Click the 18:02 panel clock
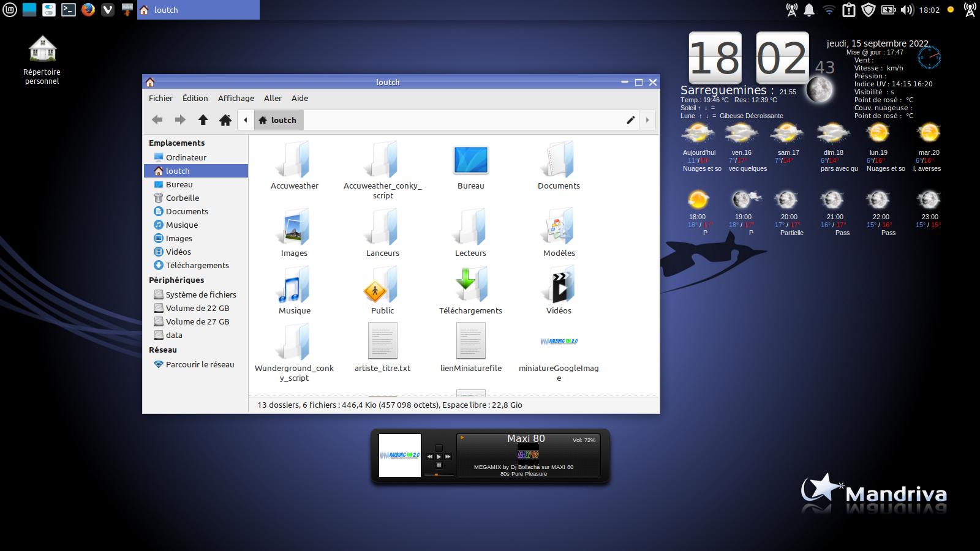The height and width of the screenshot is (551, 980). pyautogui.click(x=929, y=10)
